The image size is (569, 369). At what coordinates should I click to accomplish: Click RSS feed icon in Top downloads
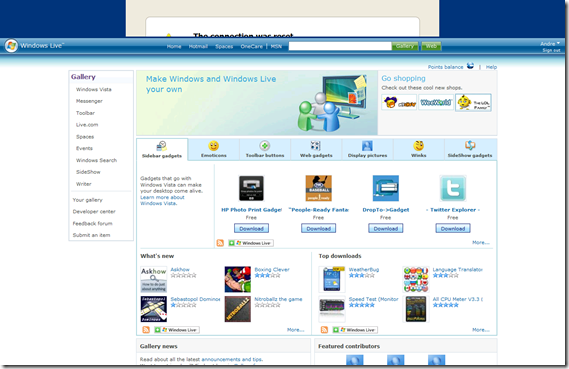(x=324, y=330)
